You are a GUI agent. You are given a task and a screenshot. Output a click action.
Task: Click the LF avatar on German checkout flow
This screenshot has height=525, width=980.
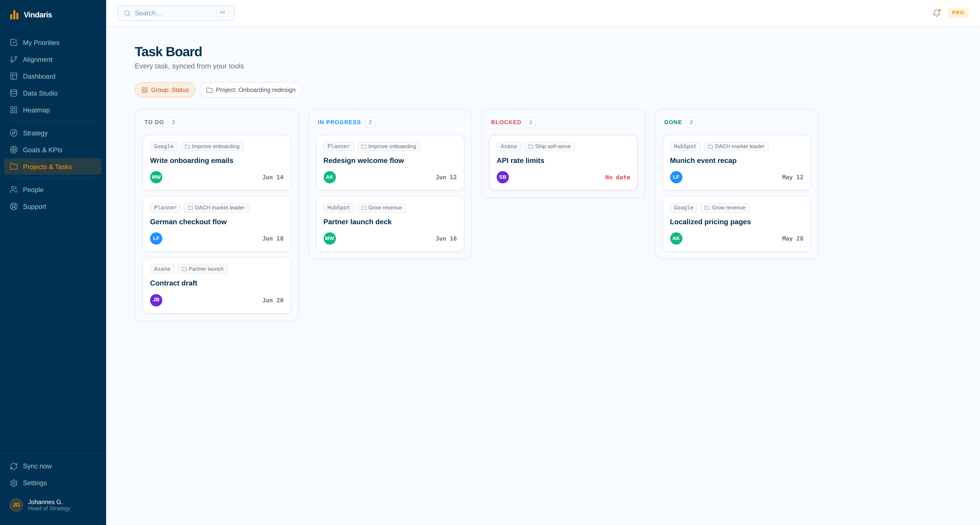156,238
